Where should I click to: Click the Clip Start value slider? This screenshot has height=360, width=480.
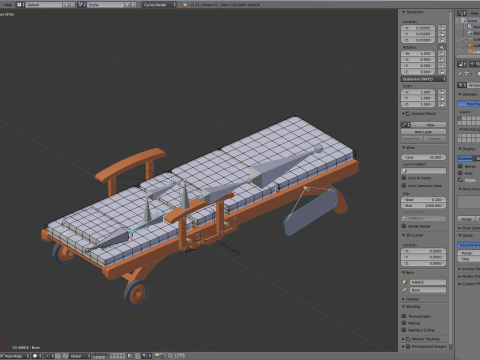click(423, 200)
